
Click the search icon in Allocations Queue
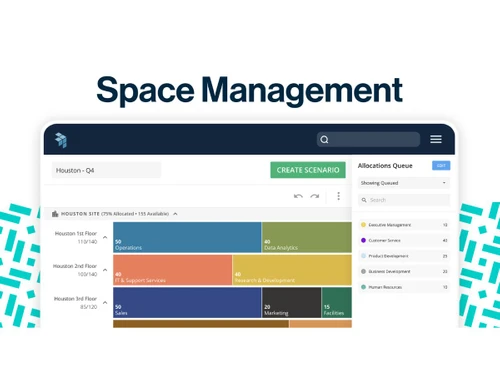[364, 200]
